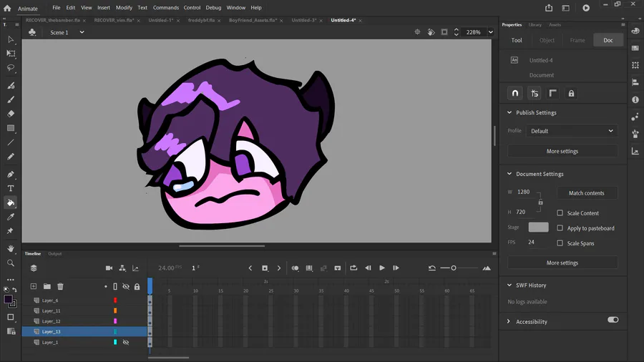Play the timeline animation
Image resolution: width=644 pixels, height=362 pixels.
click(x=382, y=268)
